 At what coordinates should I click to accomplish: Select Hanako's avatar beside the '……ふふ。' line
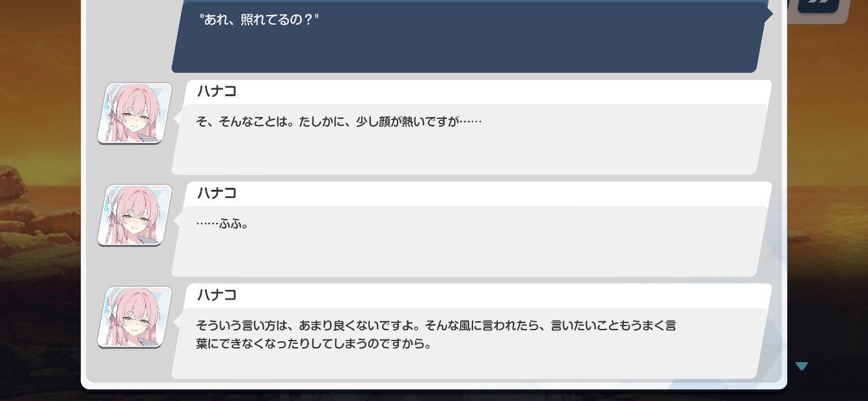point(135,215)
